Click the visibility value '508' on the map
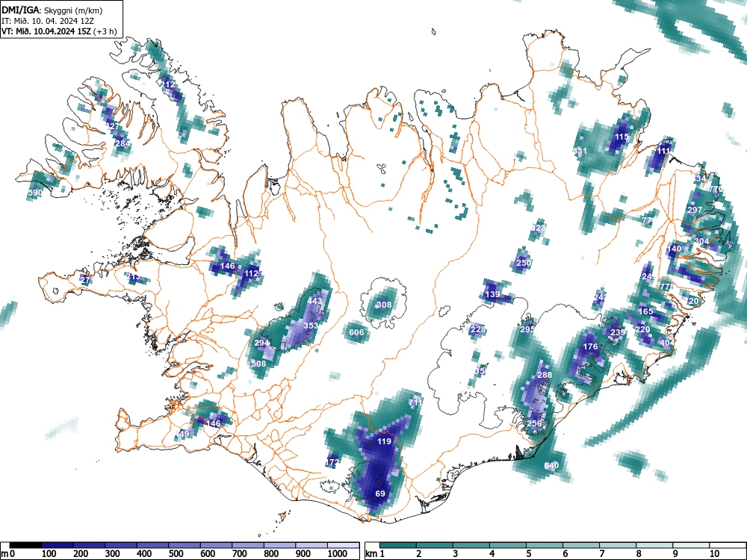 point(258,364)
